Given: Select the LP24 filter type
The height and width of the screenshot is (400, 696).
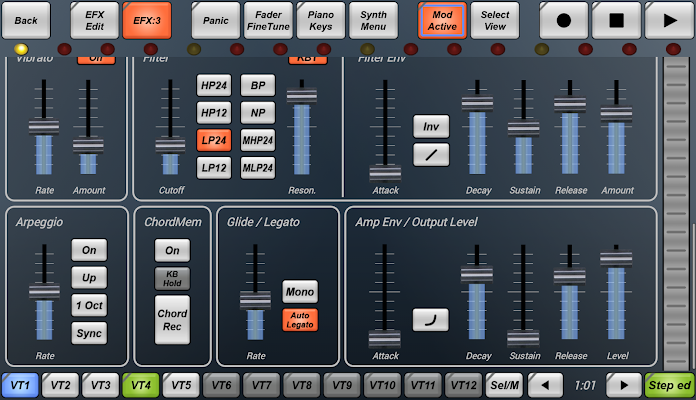Looking at the screenshot, I should pyautogui.click(x=214, y=140).
